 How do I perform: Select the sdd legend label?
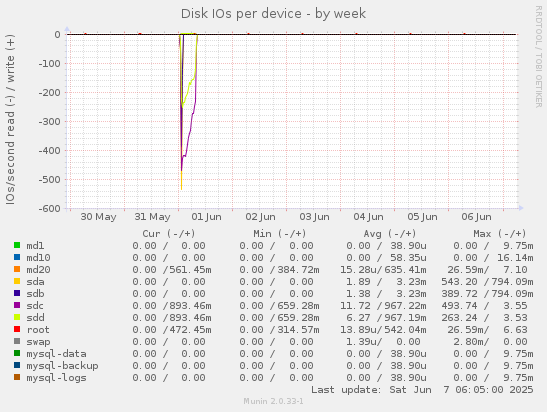point(35,318)
